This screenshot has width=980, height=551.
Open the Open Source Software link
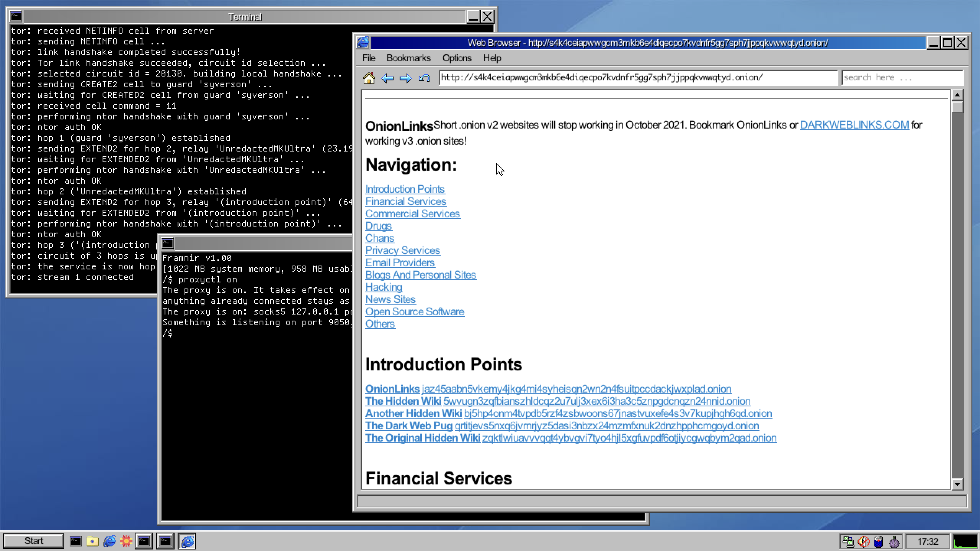point(414,312)
